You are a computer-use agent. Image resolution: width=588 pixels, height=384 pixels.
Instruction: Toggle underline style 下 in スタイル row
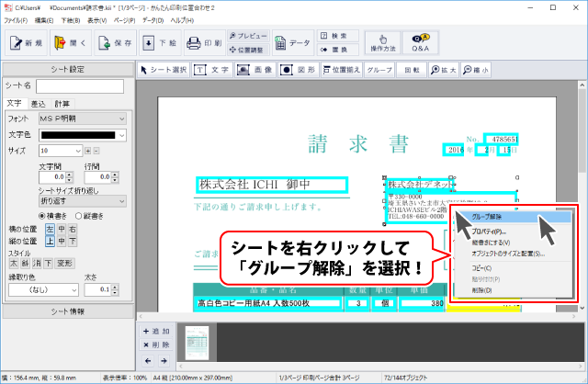pos(48,264)
